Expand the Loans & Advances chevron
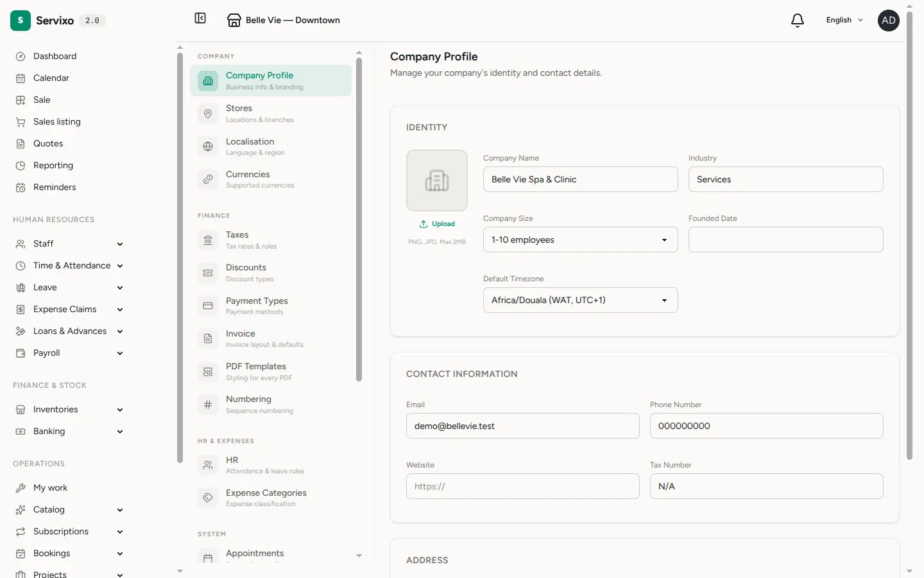 [x=120, y=331]
